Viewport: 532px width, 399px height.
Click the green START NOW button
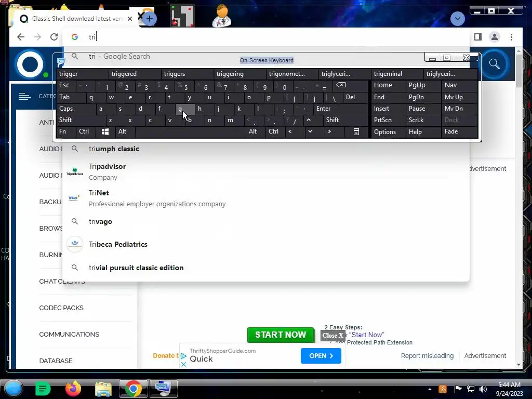tap(281, 335)
